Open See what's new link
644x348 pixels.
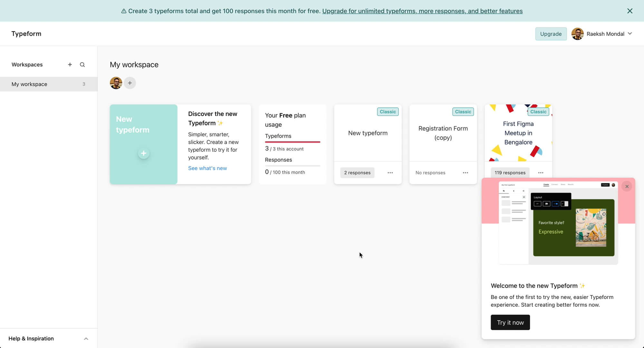pyautogui.click(x=207, y=168)
